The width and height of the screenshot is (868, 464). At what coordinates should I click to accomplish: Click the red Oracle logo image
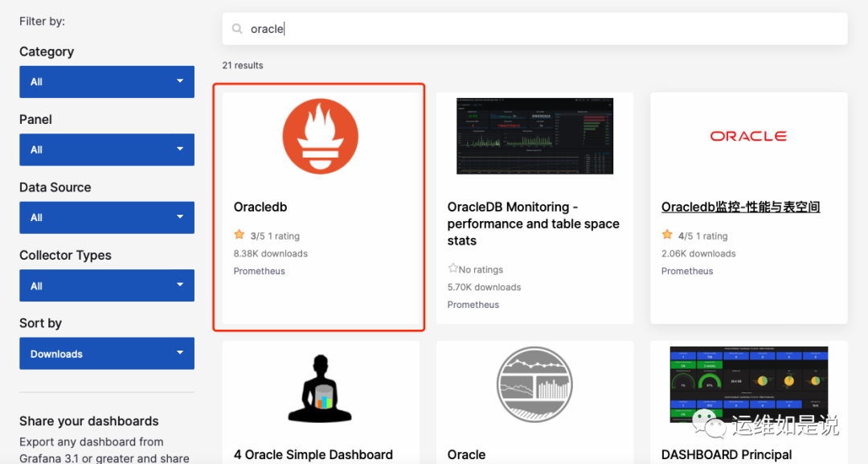(x=748, y=137)
